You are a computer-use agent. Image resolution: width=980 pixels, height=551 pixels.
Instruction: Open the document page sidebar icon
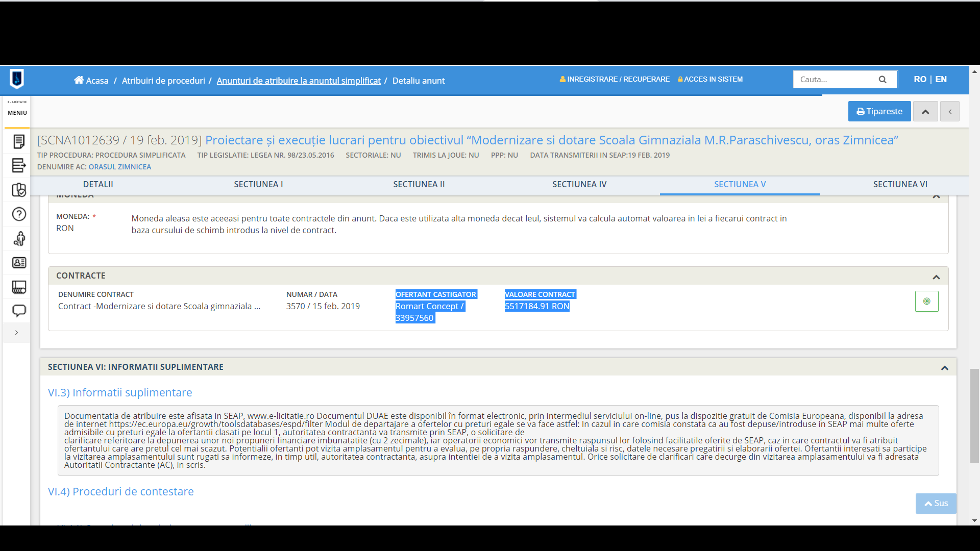[x=19, y=141]
